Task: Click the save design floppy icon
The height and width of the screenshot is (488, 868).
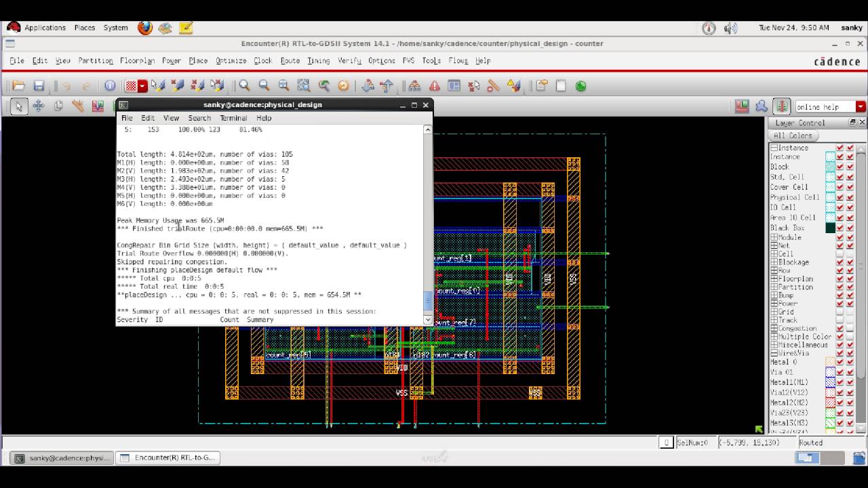Action: 39,86
